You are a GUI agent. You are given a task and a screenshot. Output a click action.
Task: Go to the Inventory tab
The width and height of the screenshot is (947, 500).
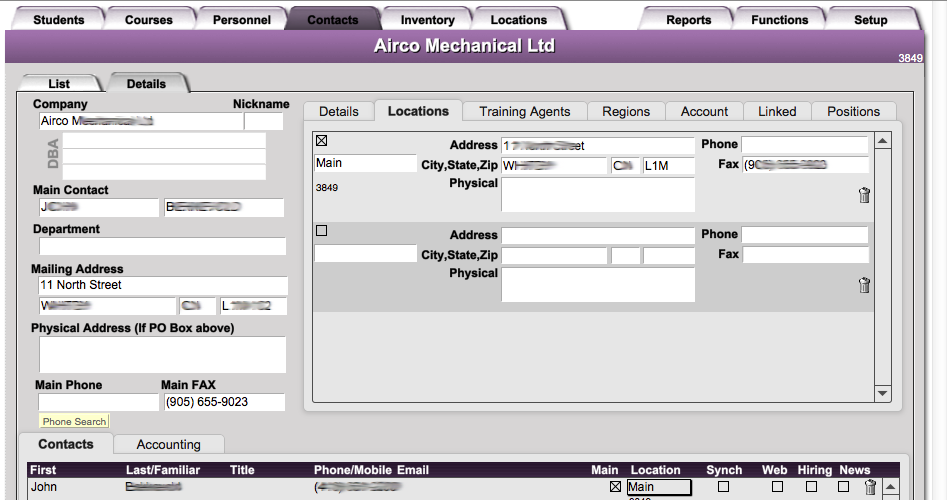click(428, 19)
